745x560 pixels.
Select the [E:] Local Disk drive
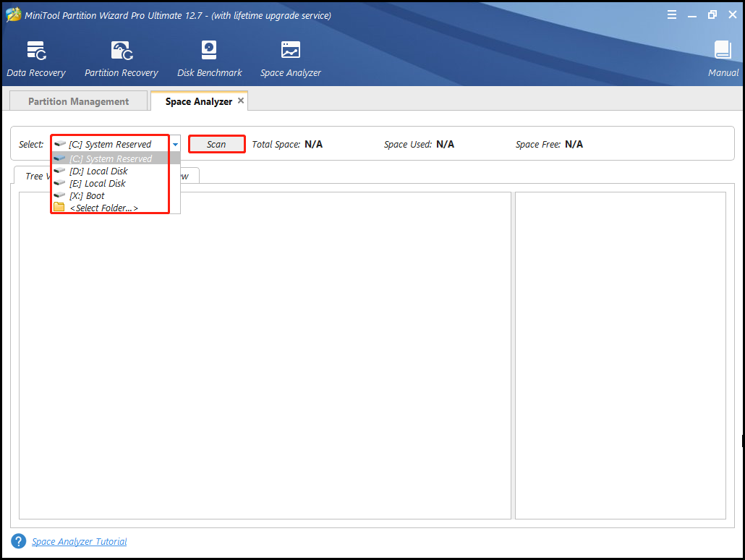(98, 183)
